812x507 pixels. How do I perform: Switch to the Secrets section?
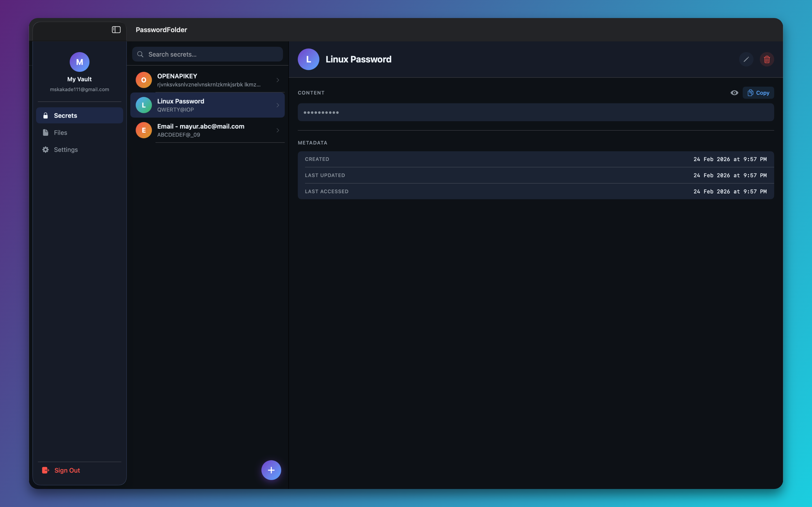(x=65, y=115)
